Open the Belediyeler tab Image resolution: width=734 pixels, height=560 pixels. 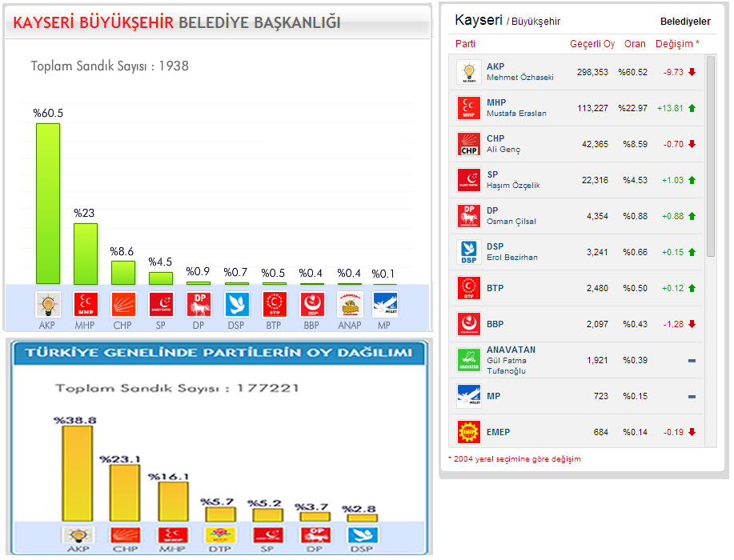pyautogui.click(x=684, y=22)
